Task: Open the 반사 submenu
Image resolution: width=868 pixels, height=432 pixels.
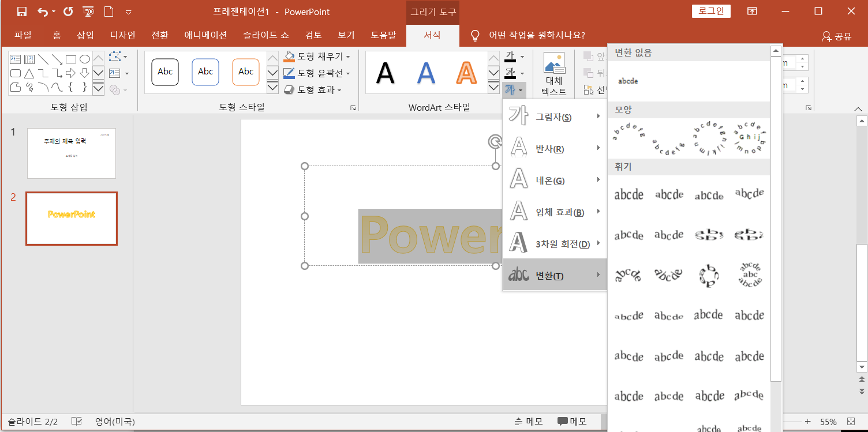Action: (555, 149)
